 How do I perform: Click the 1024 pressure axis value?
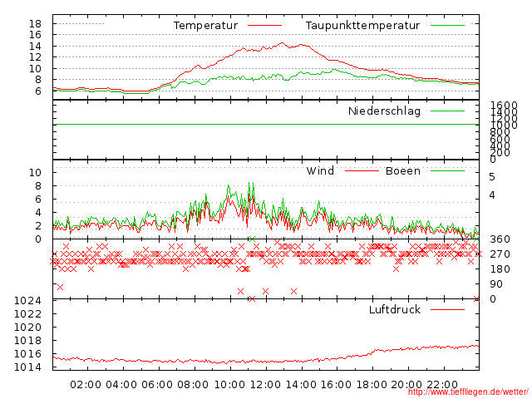(27, 301)
